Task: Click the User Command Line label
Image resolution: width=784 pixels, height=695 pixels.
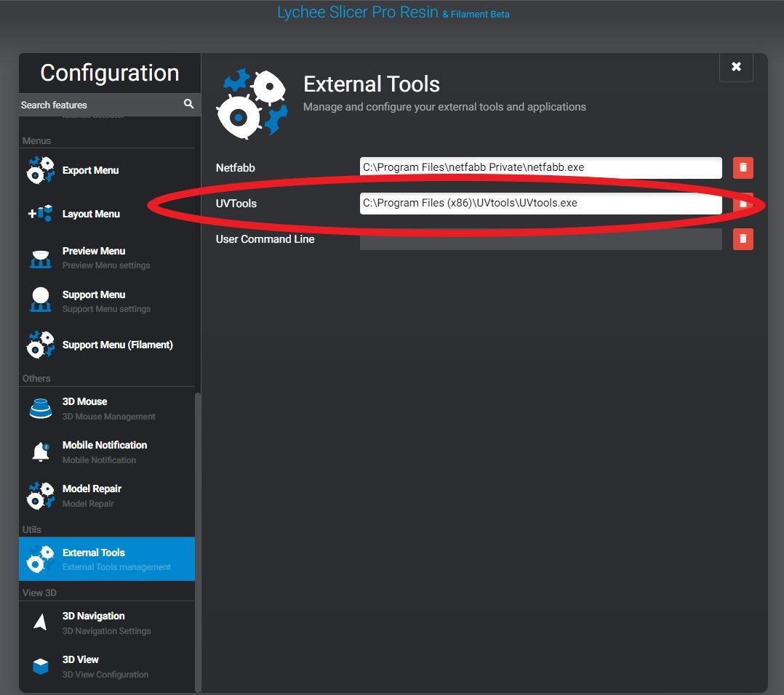Action: click(x=265, y=239)
